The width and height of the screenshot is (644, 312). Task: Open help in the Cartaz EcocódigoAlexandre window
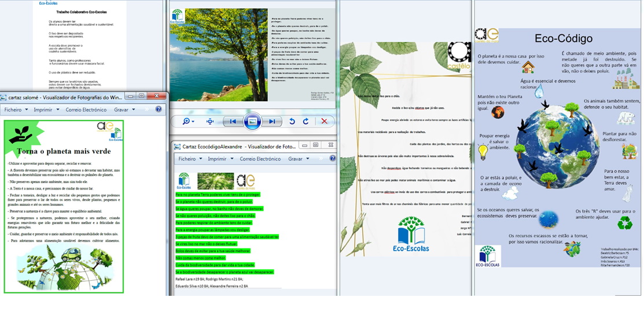tap(332, 158)
